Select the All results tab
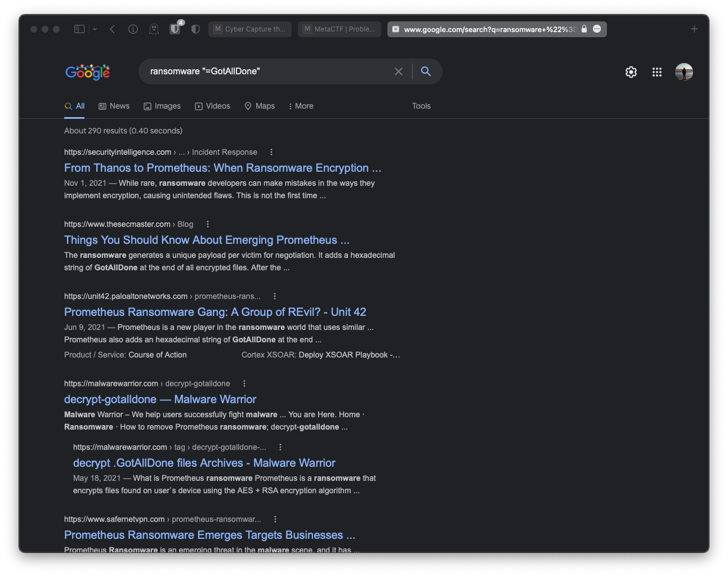This screenshot has height=576, width=728. click(74, 106)
